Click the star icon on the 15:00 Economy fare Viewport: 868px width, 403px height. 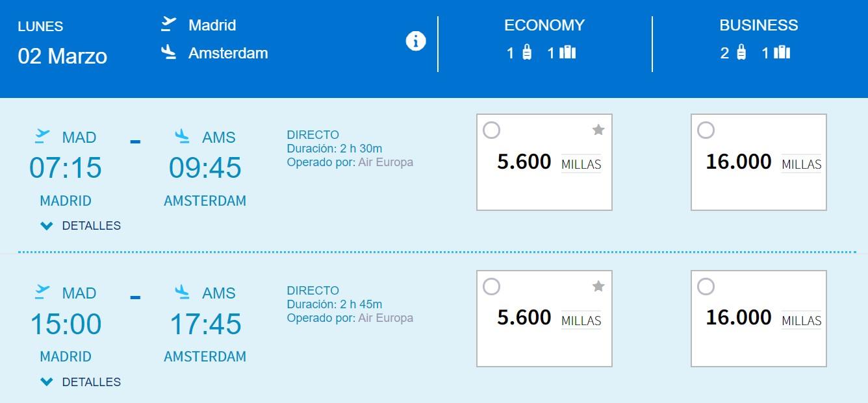(x=598, y=286)
